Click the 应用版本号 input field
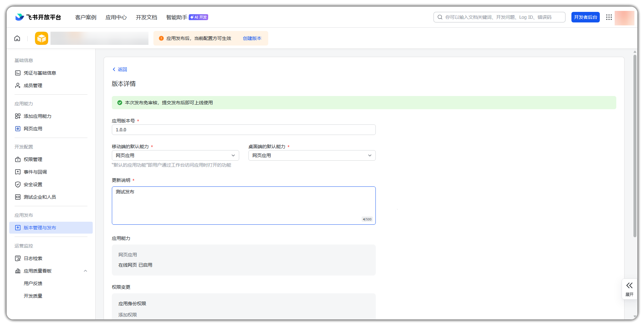 tap(243, 130)
